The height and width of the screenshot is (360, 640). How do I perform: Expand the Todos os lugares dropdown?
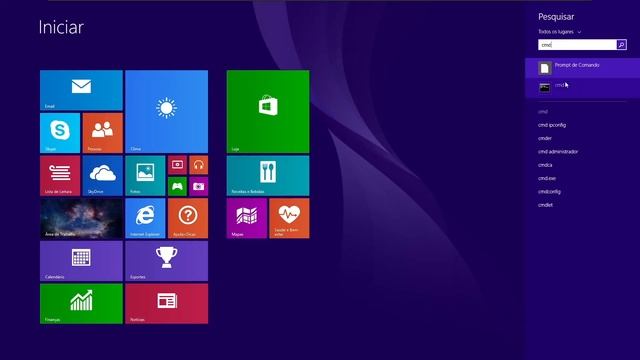(x=559, y=31)
